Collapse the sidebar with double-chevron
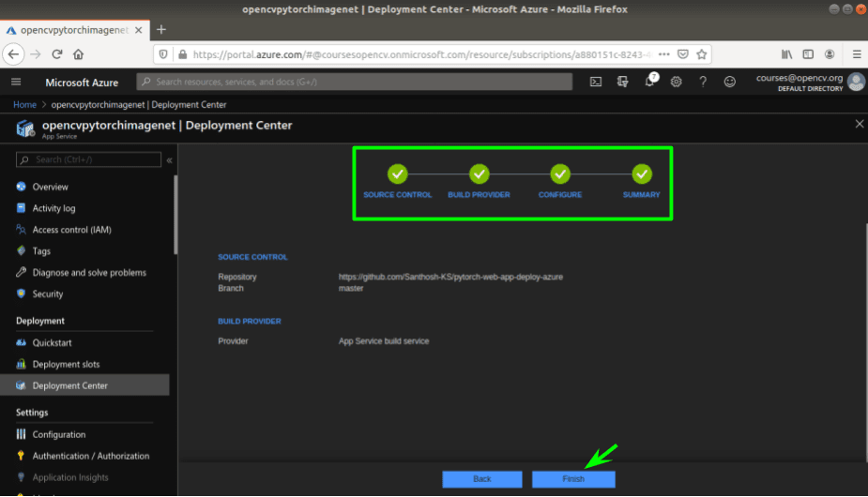This screenshot has width=868, height=497. pyautogui.click(x=170, y=160)
